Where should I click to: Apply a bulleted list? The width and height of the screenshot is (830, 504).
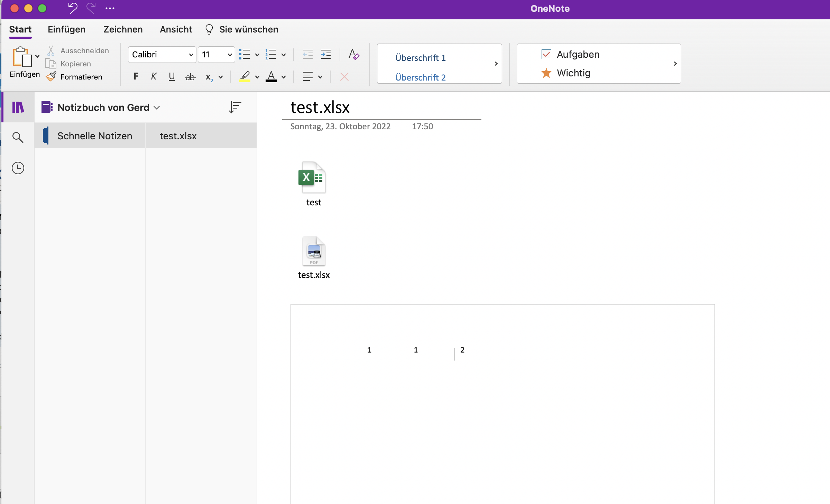(245, 55)
